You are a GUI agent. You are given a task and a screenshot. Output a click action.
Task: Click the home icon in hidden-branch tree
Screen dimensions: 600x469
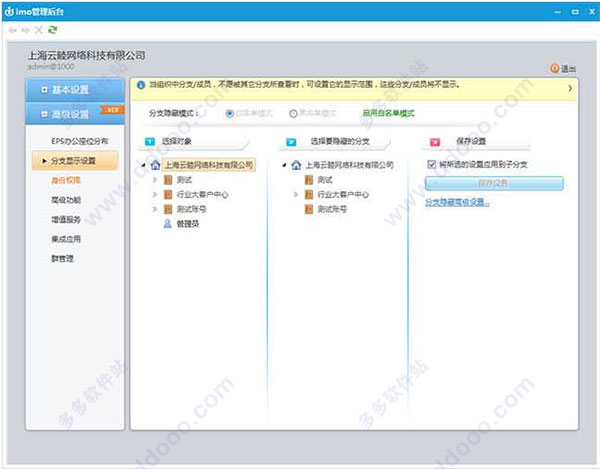(296, 165)
